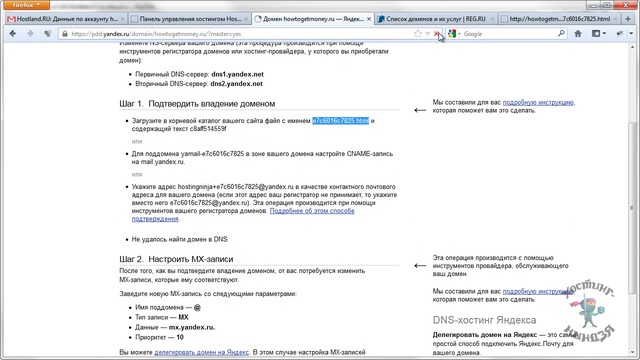Click the dns2.yandex.net server name

(237, 84)
